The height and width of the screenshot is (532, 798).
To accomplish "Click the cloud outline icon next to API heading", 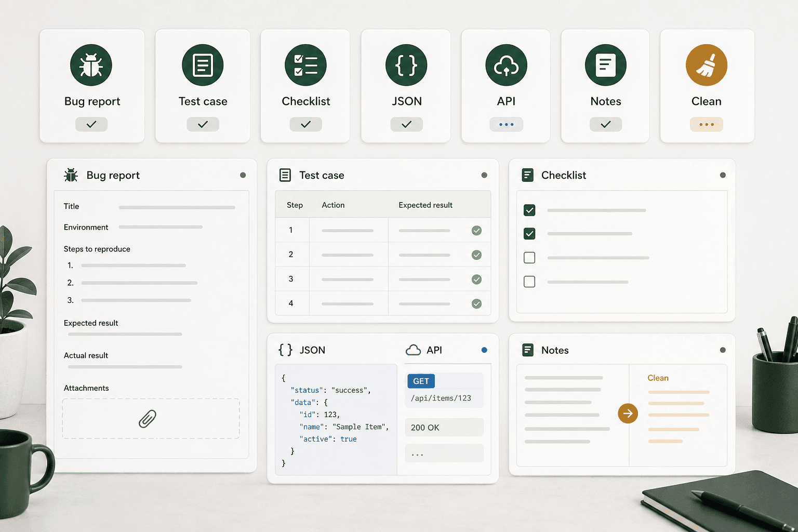I will point(413,350).
